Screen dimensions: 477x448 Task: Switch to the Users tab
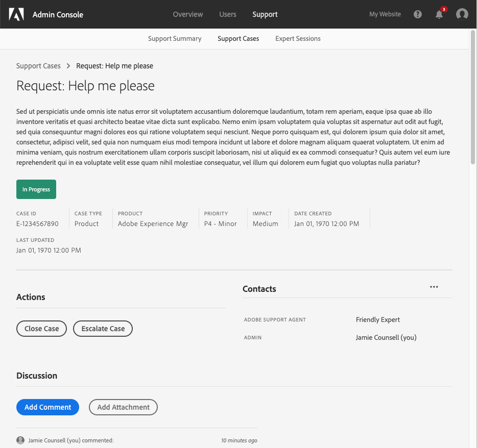point(228,14)
